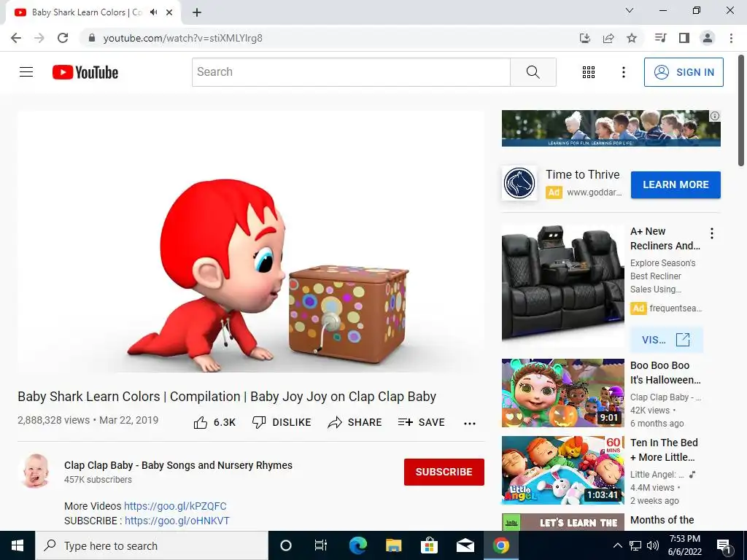Open the Boo Boo Boo Halloween video thumbnail
The image size is (747, 560).
[562, 393]
